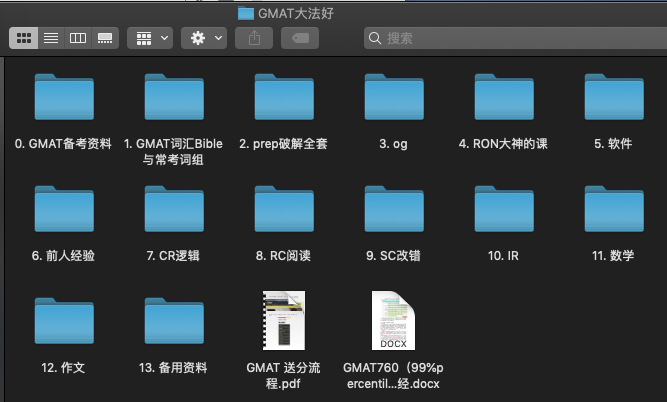The height and width of the screenshot is (402, 667).
Task: Select the 8. RC阅读 folder icon
Action: 284,209
